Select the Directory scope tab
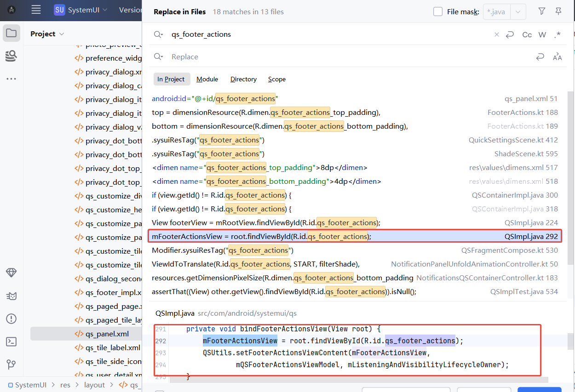The width and height of the screenshot is (575, 392). [x=243, y=79]
